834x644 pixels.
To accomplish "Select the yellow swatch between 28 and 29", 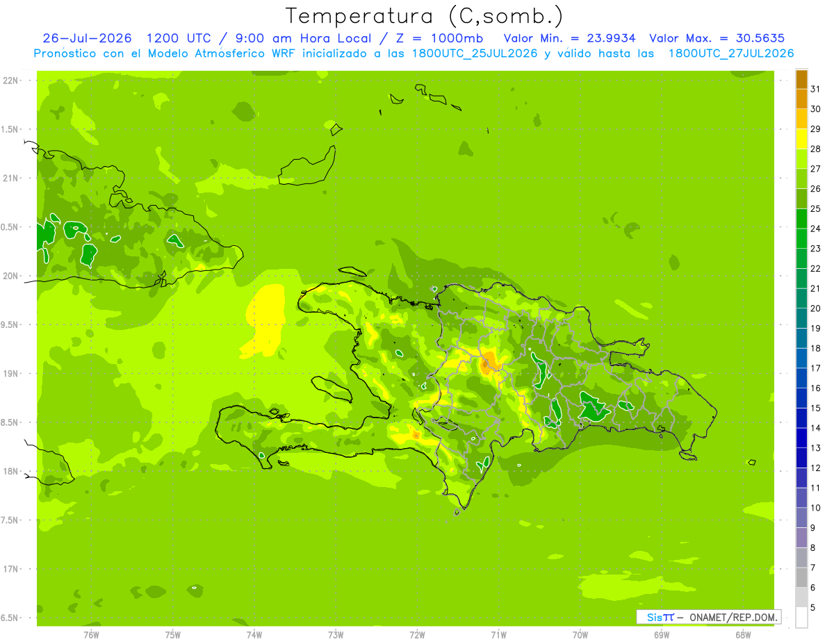I will click(x=801, y=139).
